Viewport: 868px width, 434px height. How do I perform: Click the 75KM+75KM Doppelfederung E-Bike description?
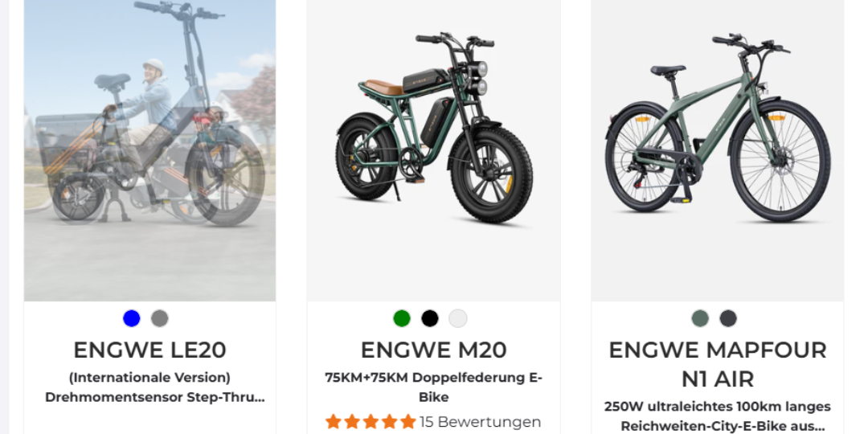coord(433,387)
